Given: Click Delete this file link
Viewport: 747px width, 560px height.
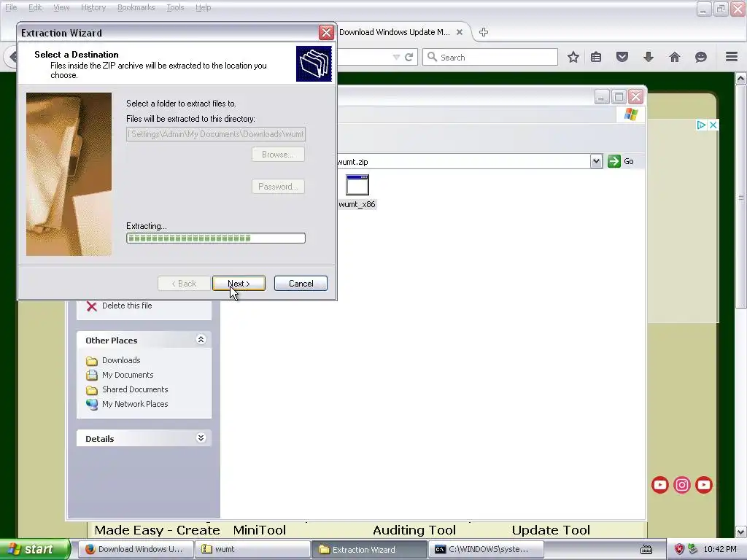Looking at the screenshot, I should pos(127,306).
